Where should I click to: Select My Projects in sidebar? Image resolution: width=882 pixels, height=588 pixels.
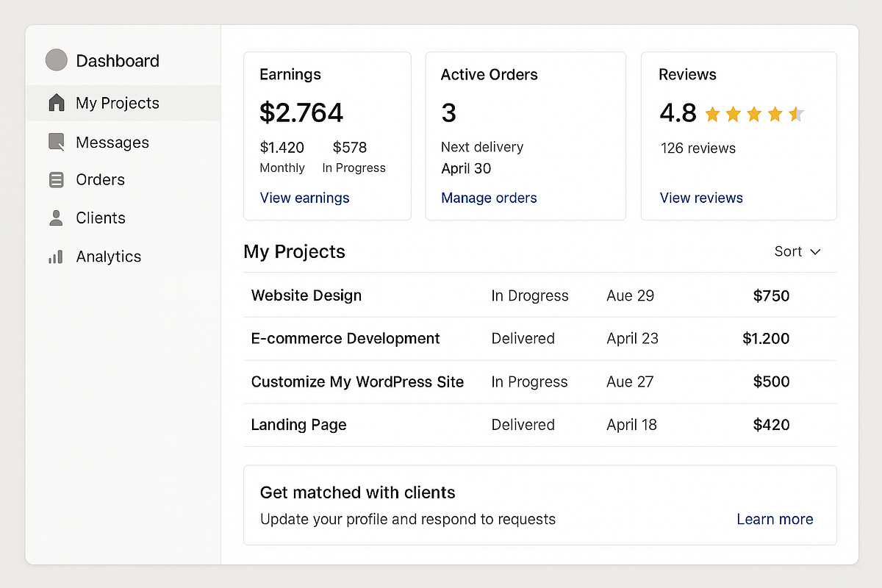tap(123, 103)
